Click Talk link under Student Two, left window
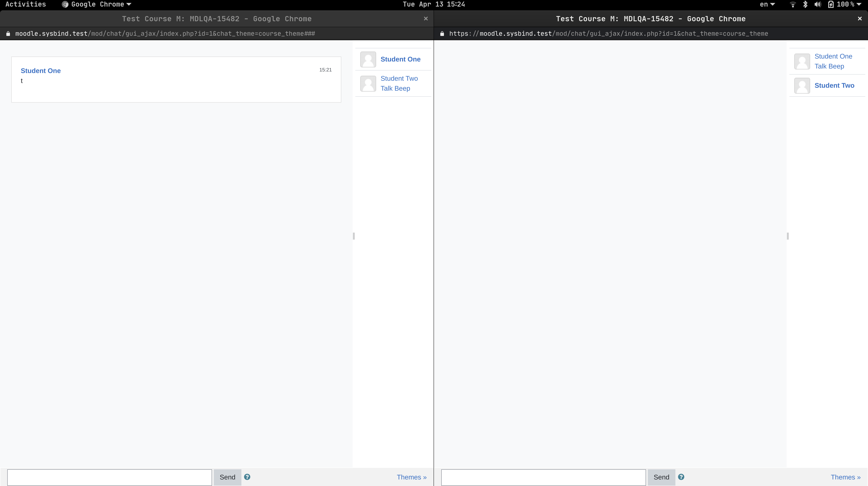The width and height of the screenshot is (868, 486). pyautogui.click(x=387, y=88)
